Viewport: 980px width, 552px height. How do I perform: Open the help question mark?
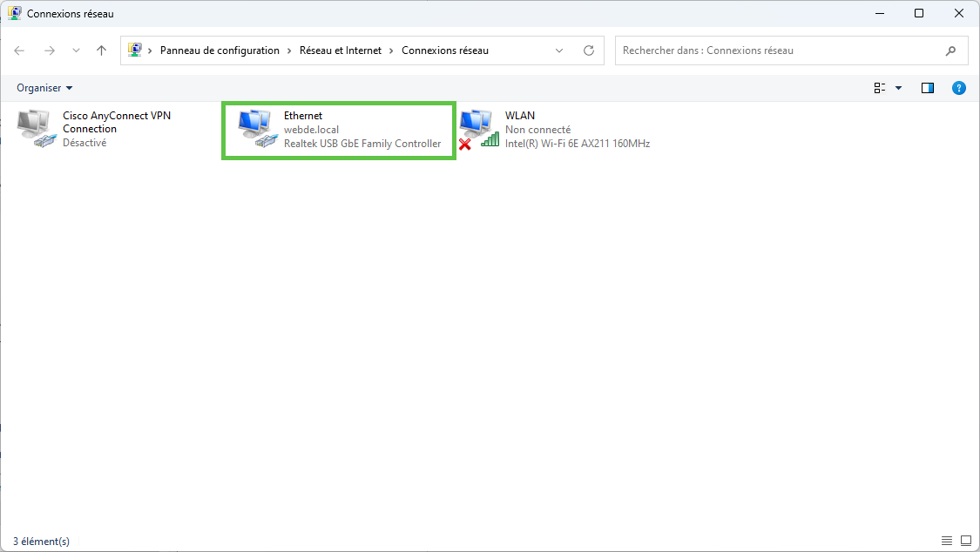click(x=959, y=88)
